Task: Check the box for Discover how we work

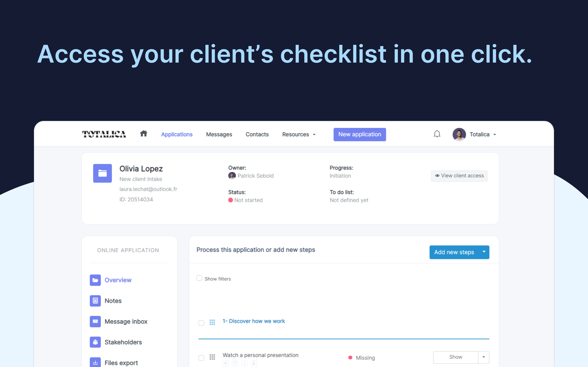Action: 201,323
